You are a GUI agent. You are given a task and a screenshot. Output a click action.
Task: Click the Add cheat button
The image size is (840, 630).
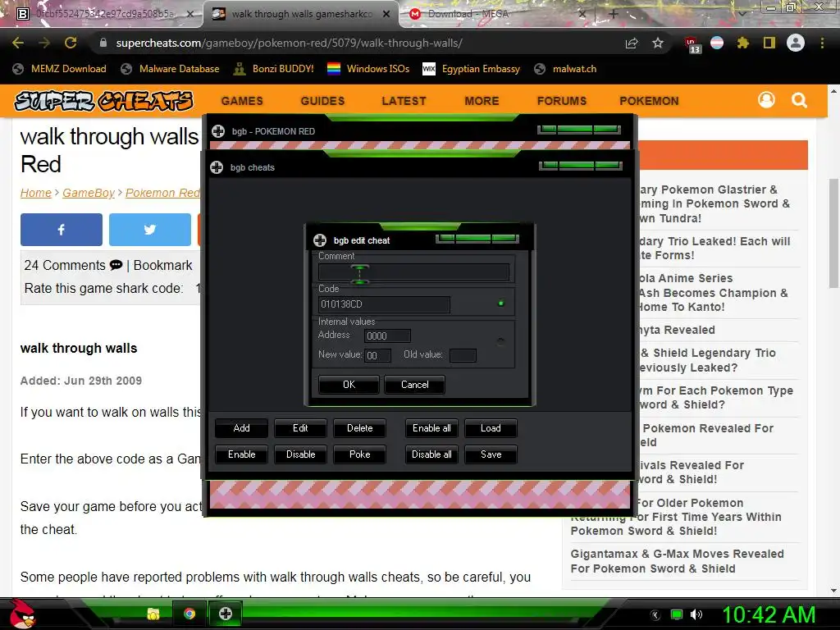(242, 428)
